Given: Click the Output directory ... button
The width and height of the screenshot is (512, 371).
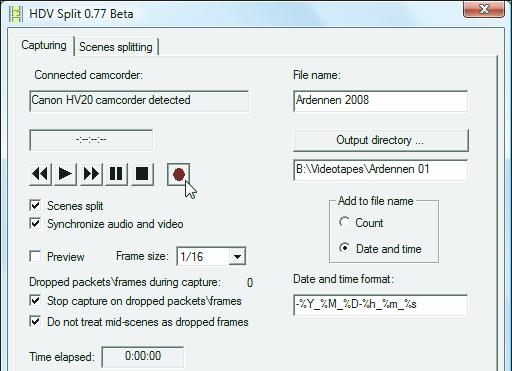Looking at the screenshot, I should [381, 140].
